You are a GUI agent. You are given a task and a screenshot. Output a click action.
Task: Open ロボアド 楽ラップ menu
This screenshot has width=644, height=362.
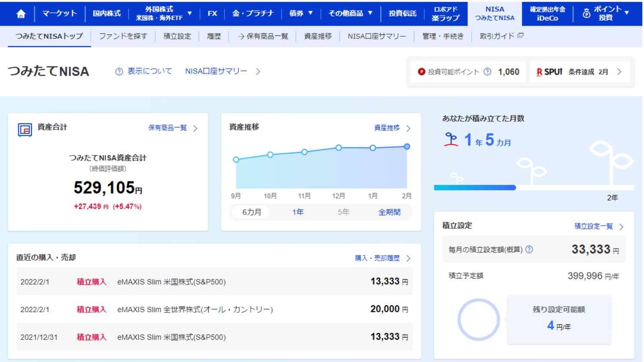point(446,13)
